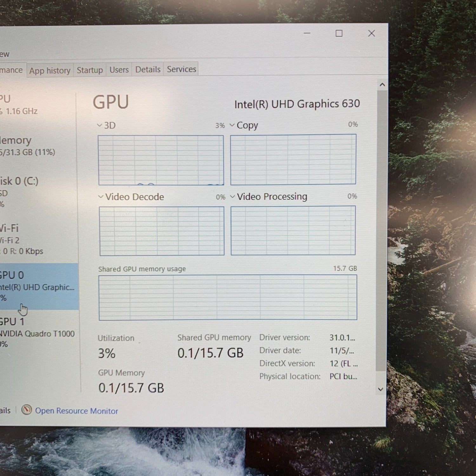Viewport: 476px width, 476px height.
Task: Click the vertical scrollbar thumb
Action: (x=381, y=230)
